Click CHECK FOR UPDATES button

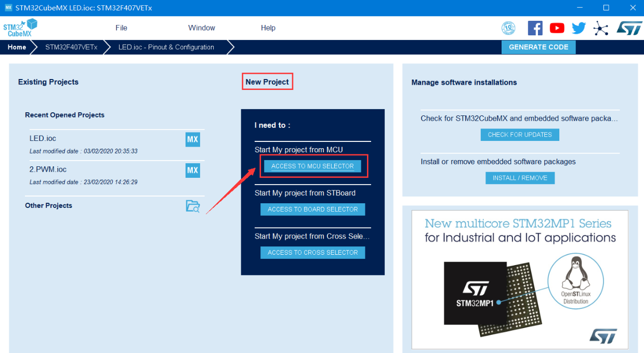point(520,135)
